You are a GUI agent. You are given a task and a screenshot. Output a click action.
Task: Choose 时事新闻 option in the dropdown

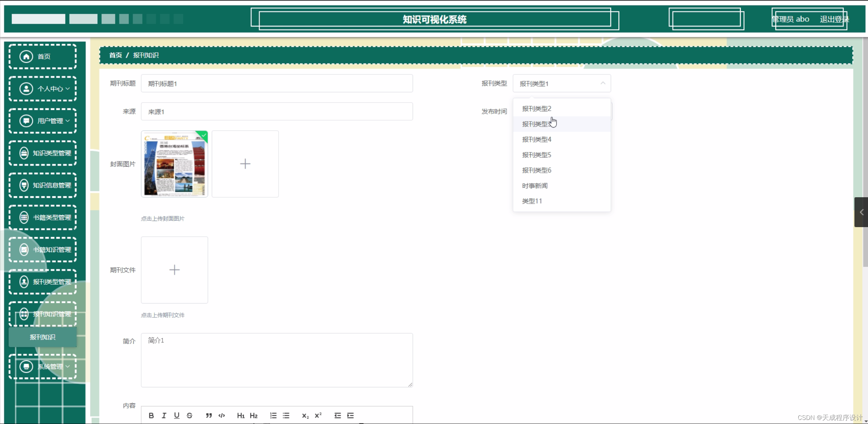click(535, 186)
